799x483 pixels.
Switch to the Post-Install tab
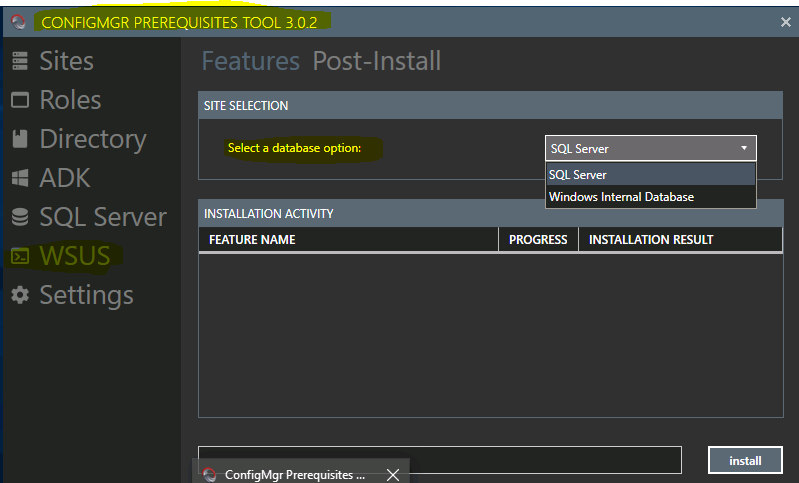[x=377, y=61]
